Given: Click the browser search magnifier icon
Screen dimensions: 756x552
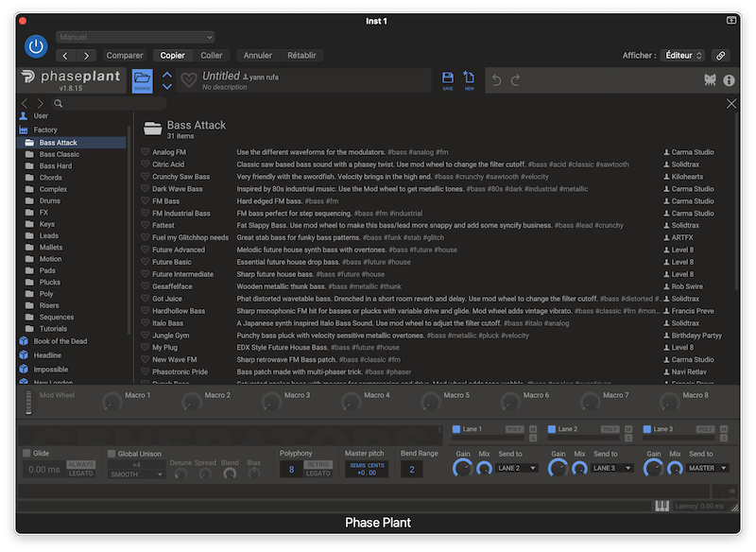Looking at the screenshot, I should (59, 103).
